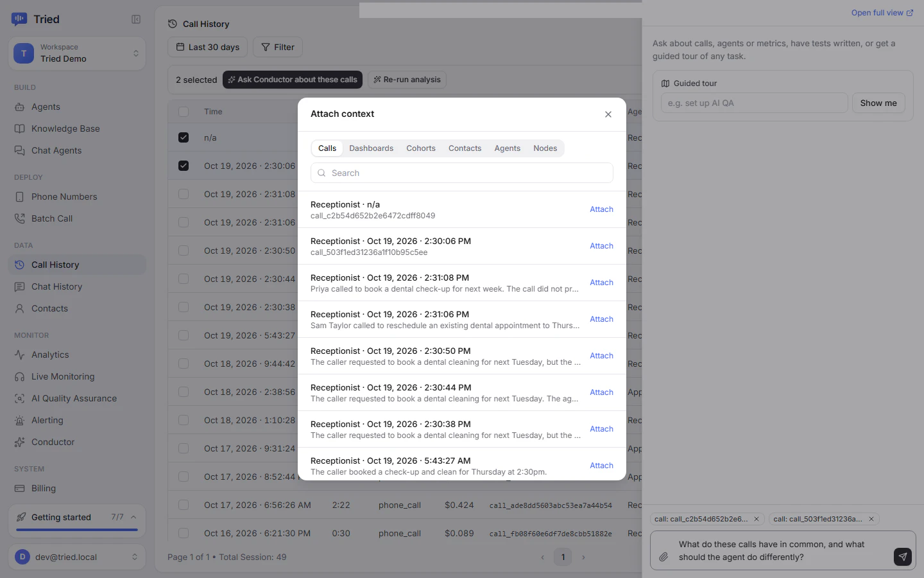The height and width of the screenshot is (578, 924).
Task: Click the dialog Search field
Action: [462, 173]
